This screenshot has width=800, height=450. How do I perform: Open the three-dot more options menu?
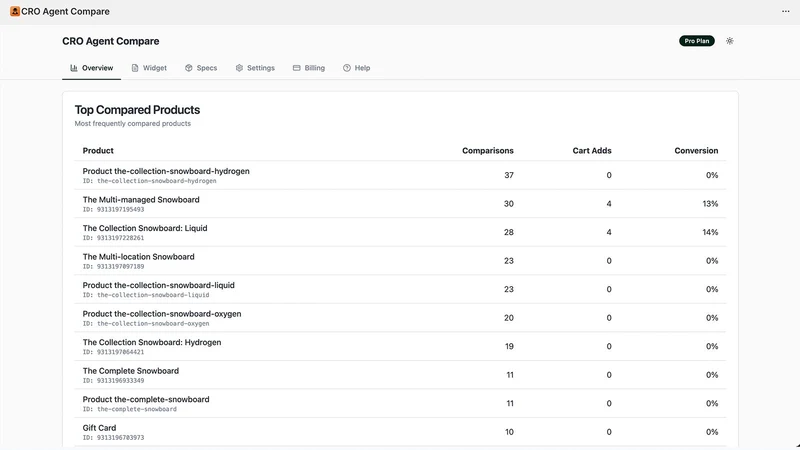[785, 11]
